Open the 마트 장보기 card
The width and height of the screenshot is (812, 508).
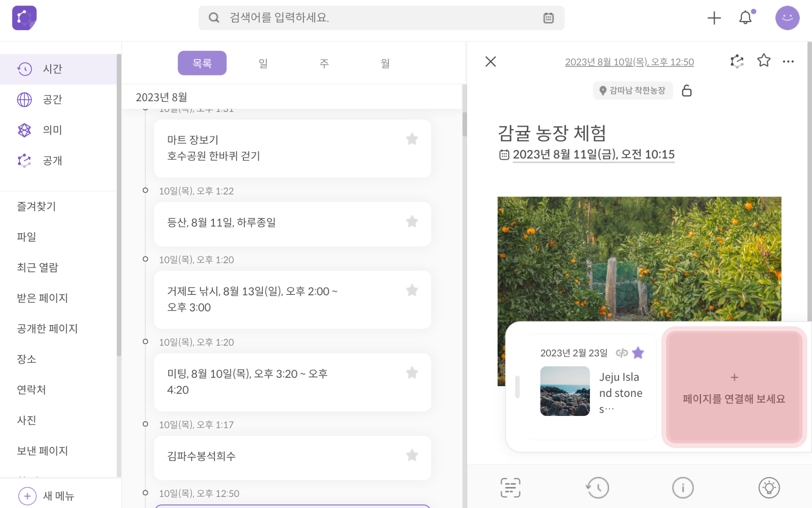pyautogui.click(x=293, y=148)
